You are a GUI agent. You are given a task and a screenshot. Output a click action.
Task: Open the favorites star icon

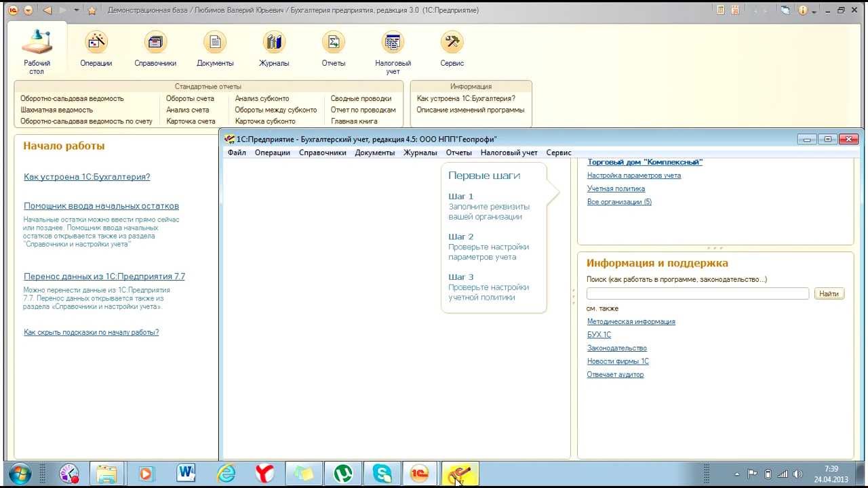tap(92, 10)
